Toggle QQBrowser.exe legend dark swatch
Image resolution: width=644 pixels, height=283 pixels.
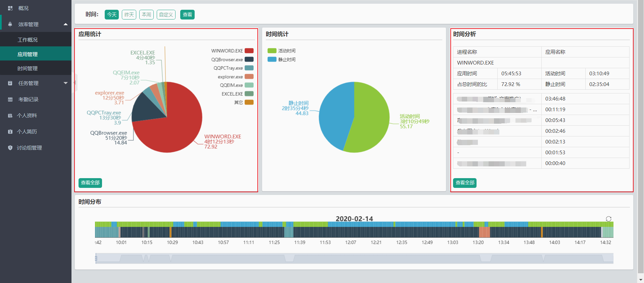[249, 59]
